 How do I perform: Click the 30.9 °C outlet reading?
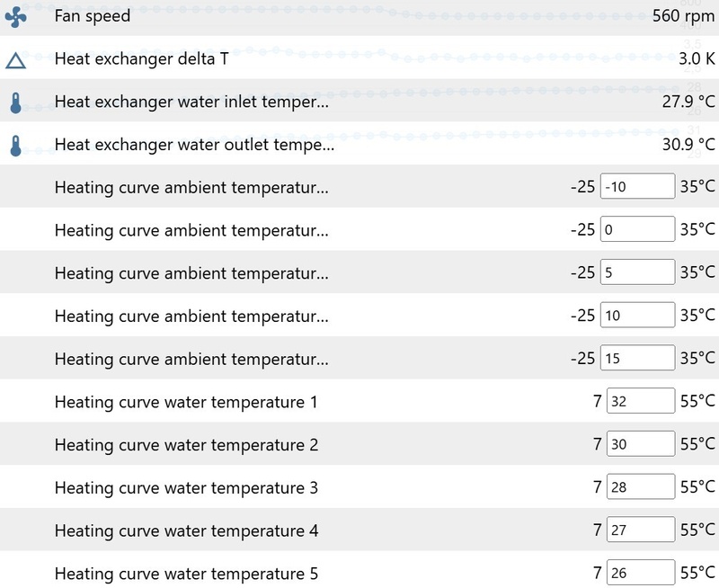[688, 145]
